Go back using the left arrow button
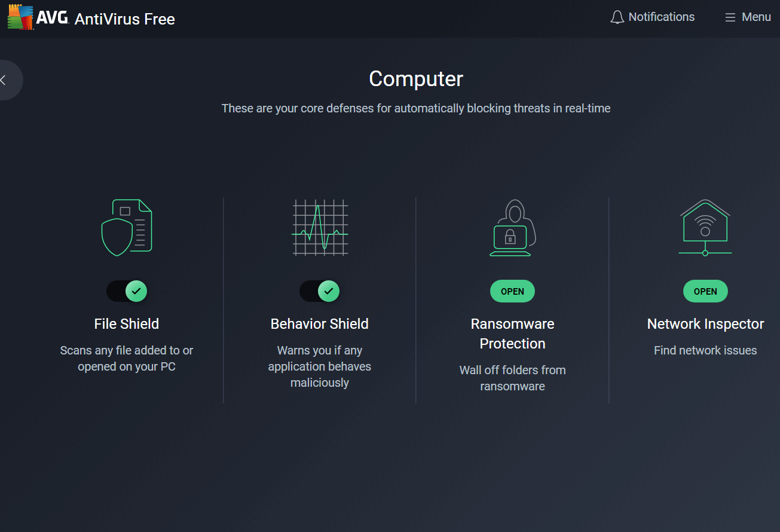This screenshot has width=780, height=532. pos(5,80)
